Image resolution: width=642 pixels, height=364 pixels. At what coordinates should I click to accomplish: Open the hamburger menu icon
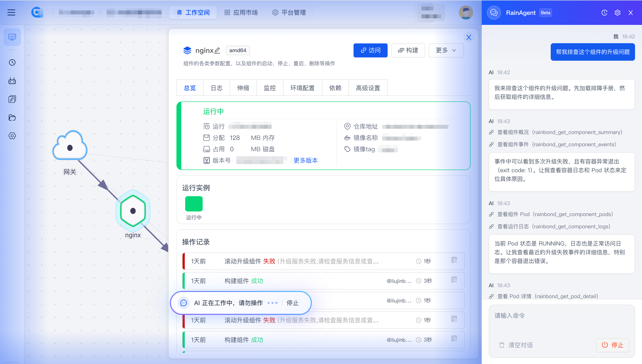[x=11, y=12]
